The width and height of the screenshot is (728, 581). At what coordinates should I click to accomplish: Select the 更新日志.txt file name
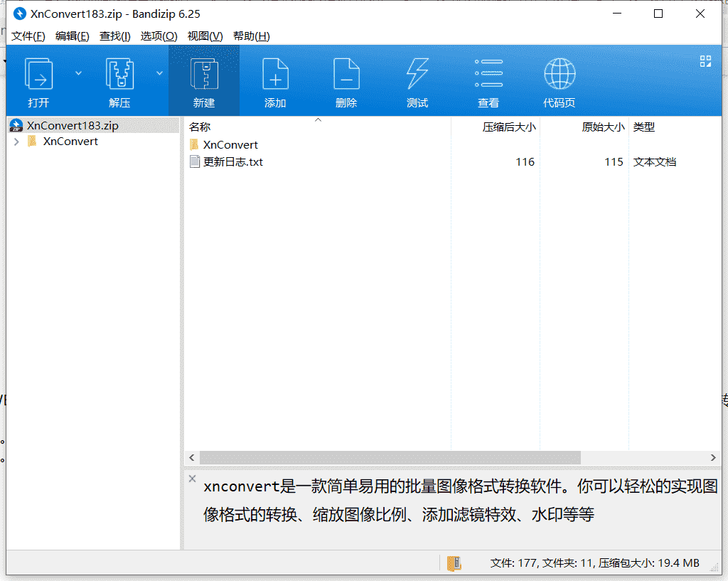pos(233,162)
